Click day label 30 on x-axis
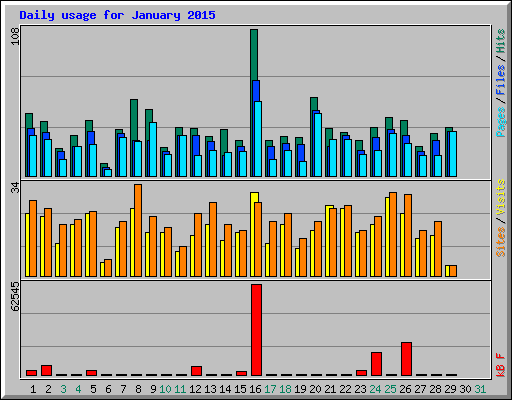This screenshot has width=512, height=400. (465, 389)
